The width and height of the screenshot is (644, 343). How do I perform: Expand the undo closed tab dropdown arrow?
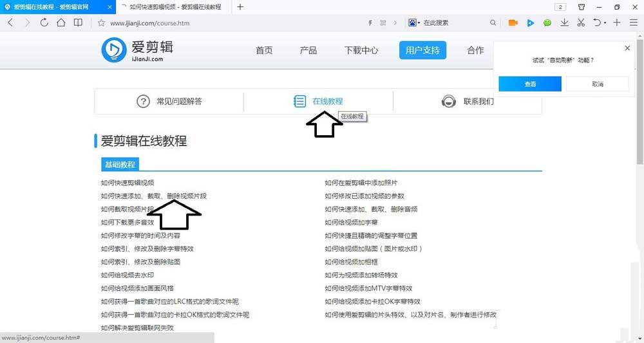click(605, 23)
